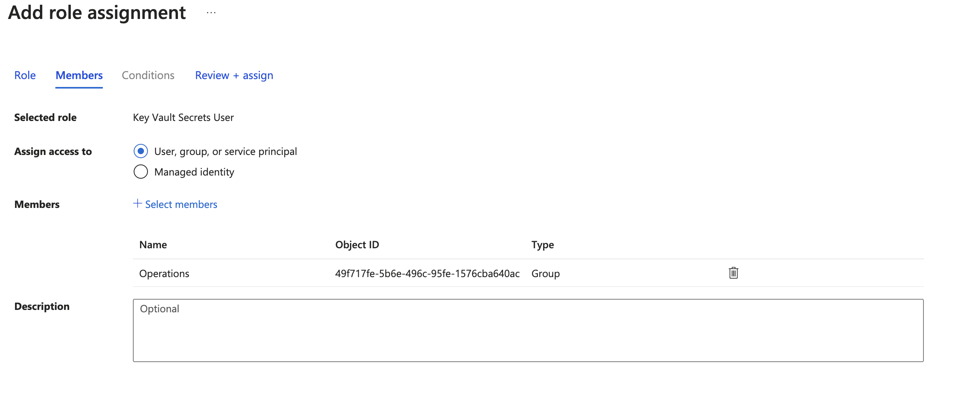Select the Managed identity option
The image size is (980, 404).
[140, 172]
